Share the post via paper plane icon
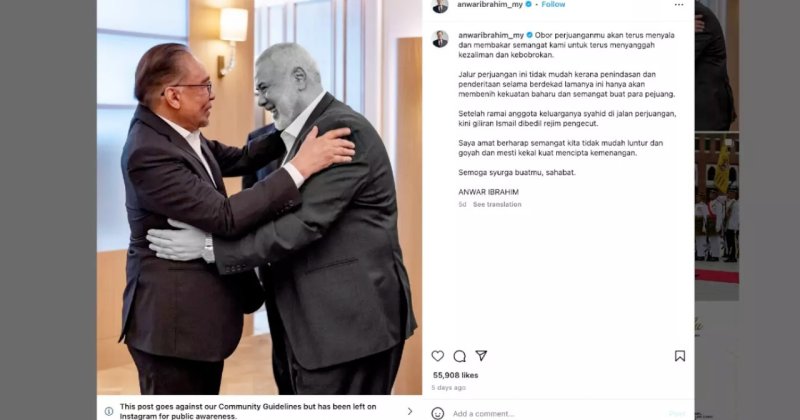 click(481, 355)
